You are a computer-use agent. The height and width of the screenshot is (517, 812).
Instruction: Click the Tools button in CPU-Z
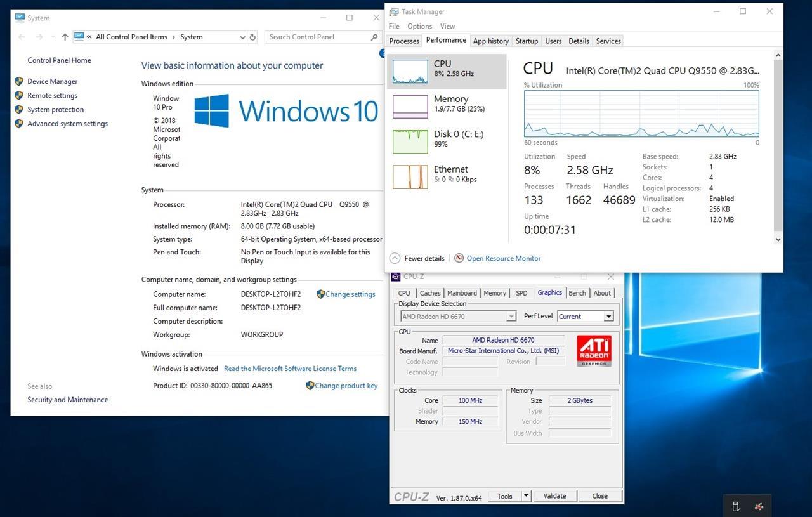[505, 496]
